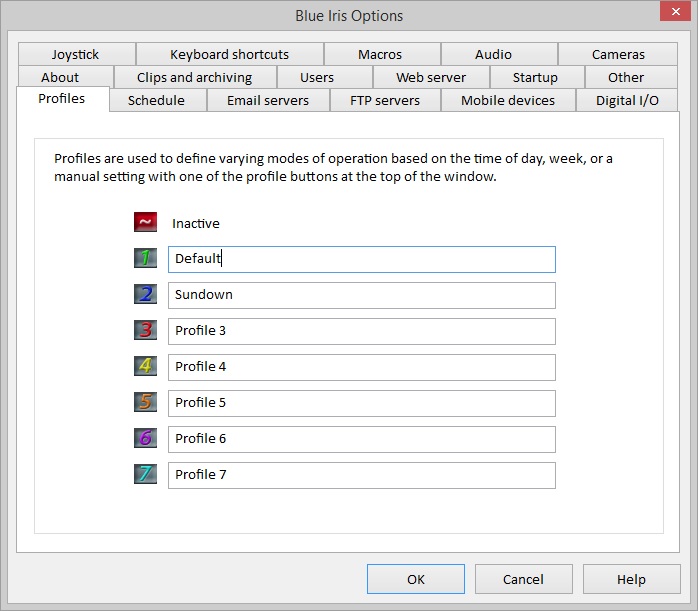Image resolution: width=698 pixels, height=611 pixels.
Task: Click the red Inactive profile icon
Action: click(146, 222)
